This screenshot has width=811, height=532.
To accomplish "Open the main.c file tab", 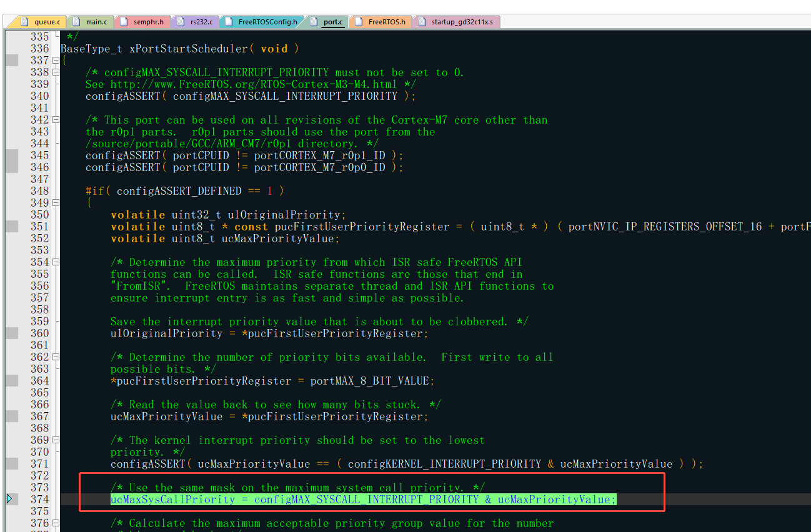I will tap(89, 22).
